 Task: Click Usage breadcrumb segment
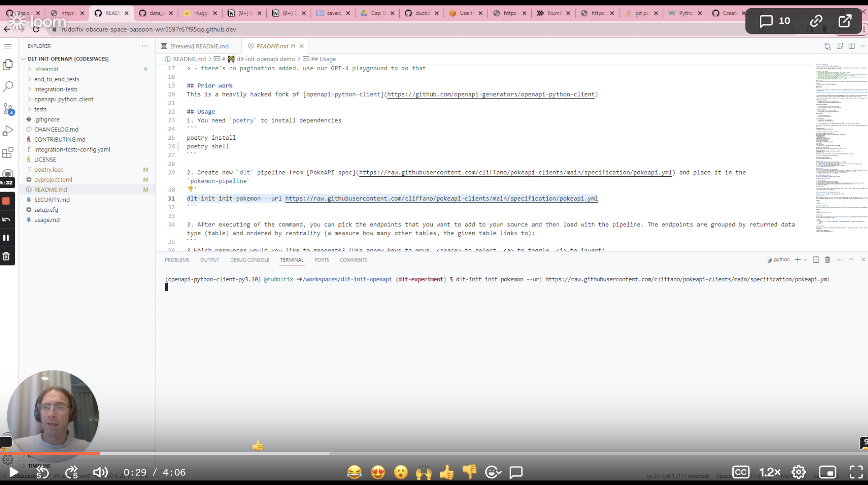click(x=323, y=59)
